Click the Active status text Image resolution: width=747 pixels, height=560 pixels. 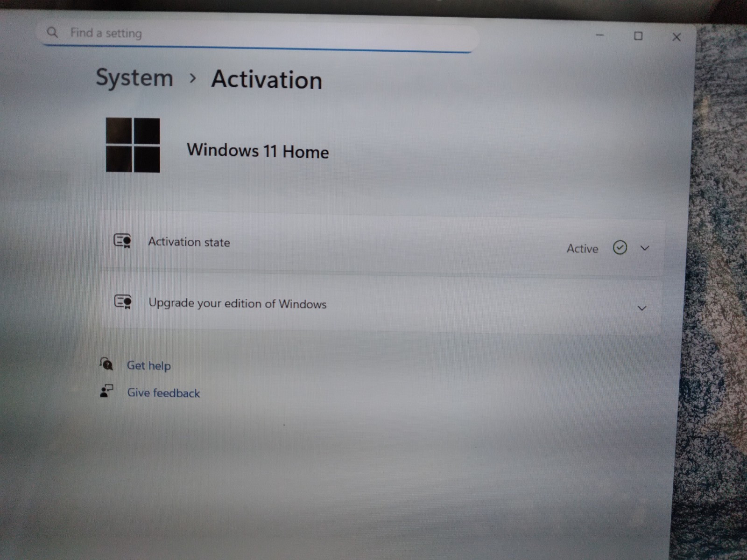(x=582, y=249)
